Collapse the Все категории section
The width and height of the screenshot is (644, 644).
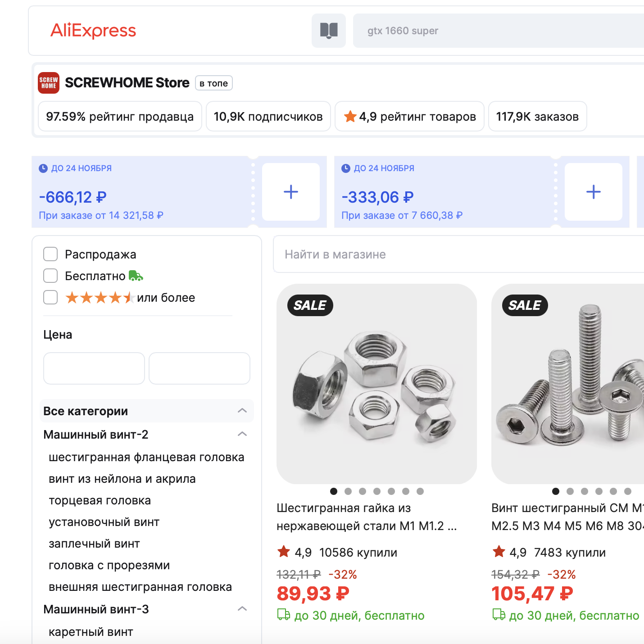click(x=242, y=411)
